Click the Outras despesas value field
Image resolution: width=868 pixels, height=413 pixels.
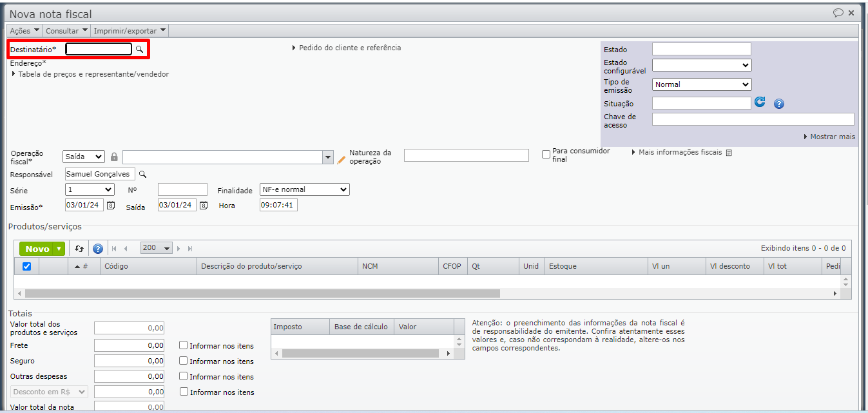(x=129, y=376)
